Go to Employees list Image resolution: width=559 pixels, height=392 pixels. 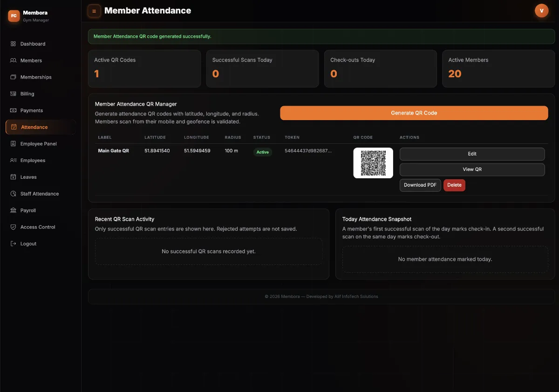[x=41, y=160]
